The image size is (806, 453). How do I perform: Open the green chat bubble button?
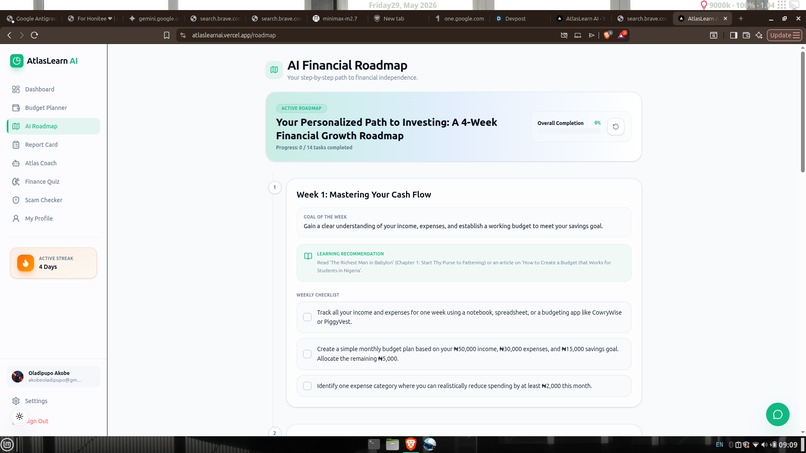pos(777,414)
